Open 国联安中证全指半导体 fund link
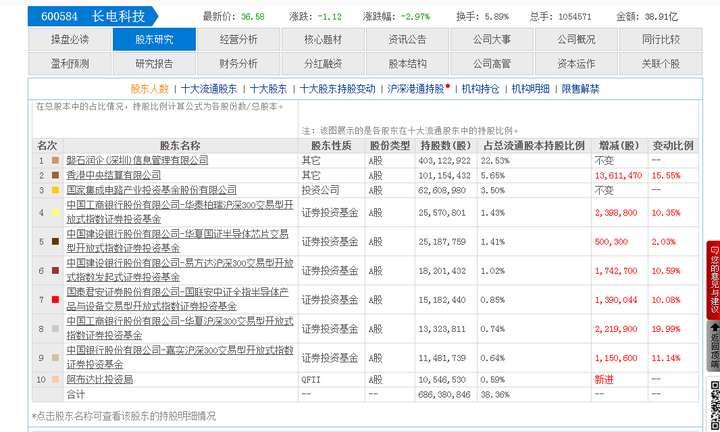The image size is (720, 432). [178, 299]
